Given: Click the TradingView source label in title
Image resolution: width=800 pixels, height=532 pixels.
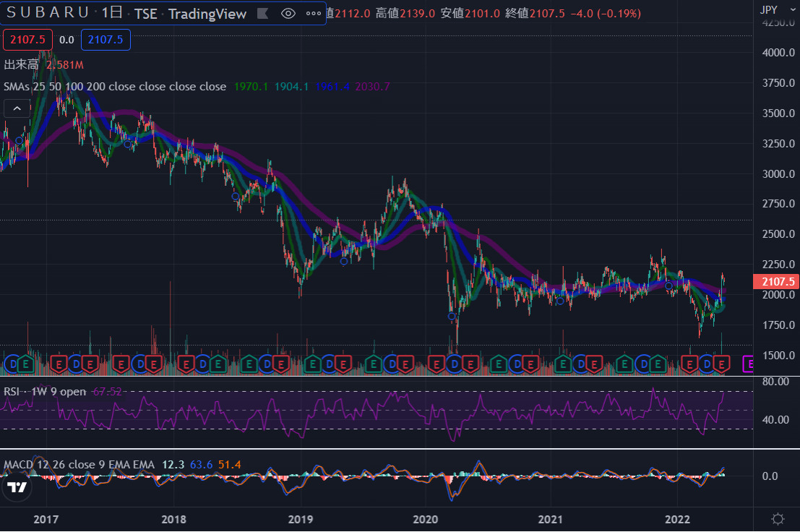Looking at the screenshot, I should [207, 14].
